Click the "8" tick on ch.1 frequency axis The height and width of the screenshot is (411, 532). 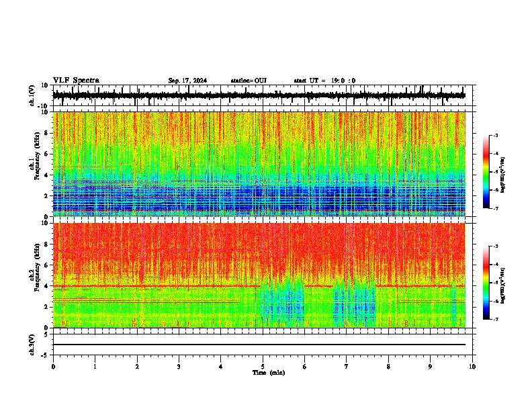click(46, 133)
